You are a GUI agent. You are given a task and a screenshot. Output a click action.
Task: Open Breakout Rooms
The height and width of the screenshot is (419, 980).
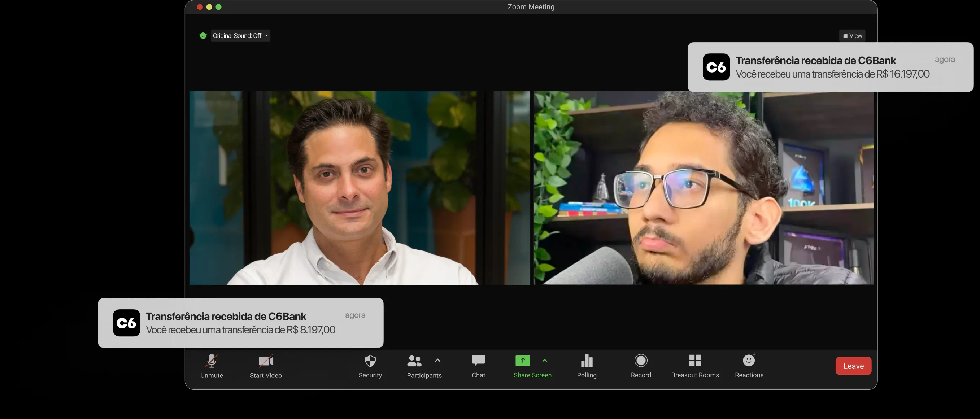pyautogui.click(x=695, y=366)
